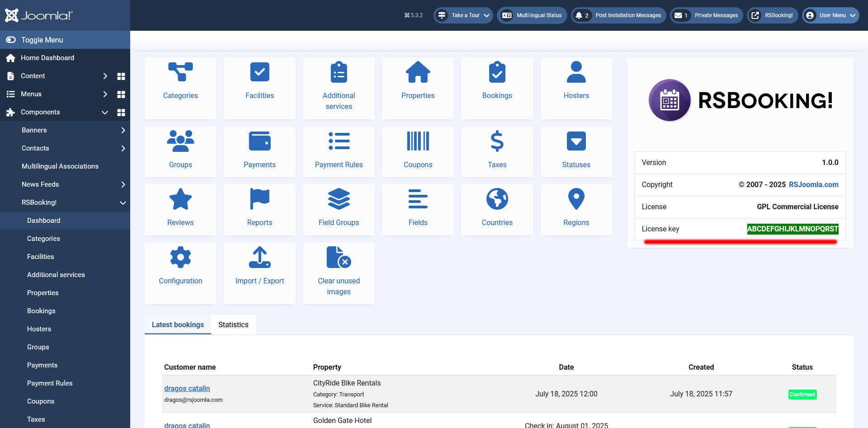Screen dimensions: 868x428
Task: Switch to the Latest bookings tab
Action: pyautogui.click(x=178, y=325)
